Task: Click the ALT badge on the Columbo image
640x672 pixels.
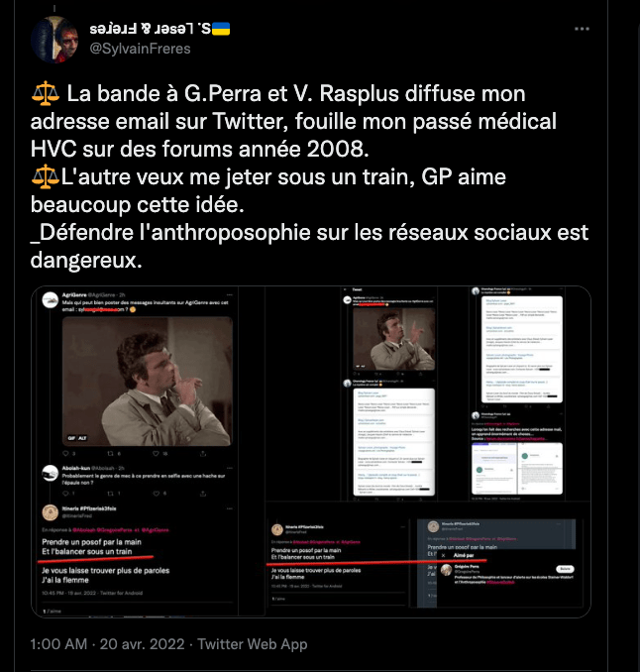Action: pyautogui.click(x=82, y=438)
